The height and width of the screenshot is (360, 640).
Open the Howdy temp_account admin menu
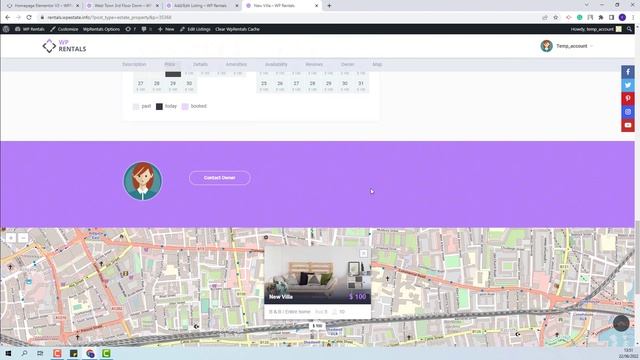pyautogui.click(x=596, y=29)
